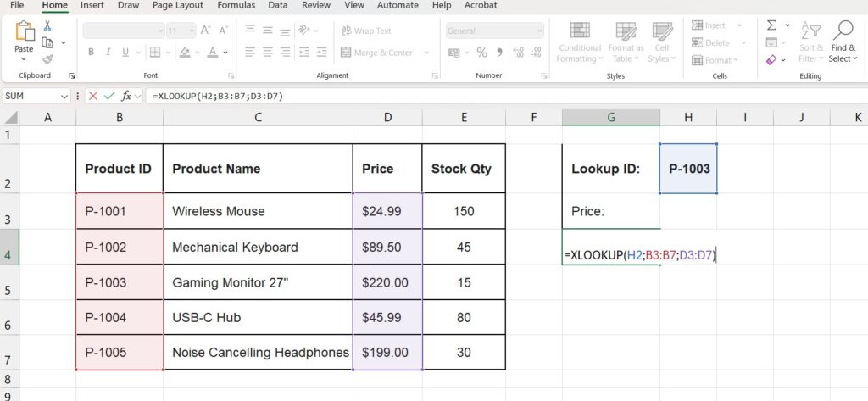
Task: Click the Cut scissors icon
Action: pos(47,25)
